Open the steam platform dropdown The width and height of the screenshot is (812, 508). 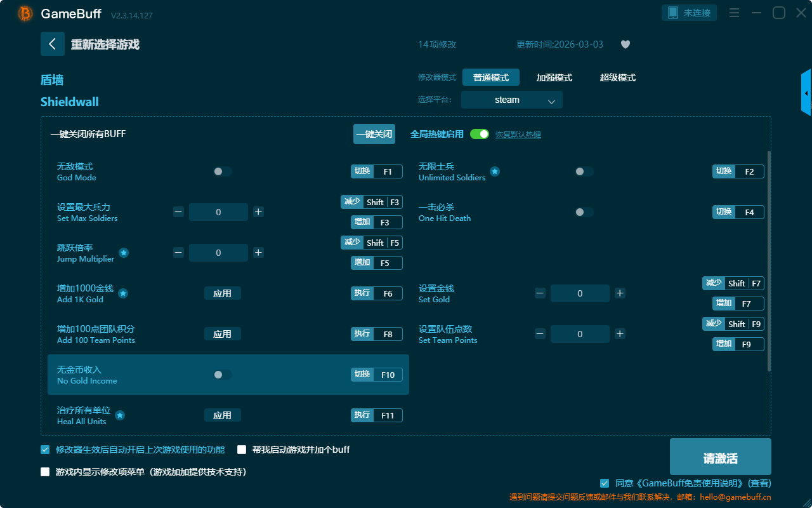[512, 100]
